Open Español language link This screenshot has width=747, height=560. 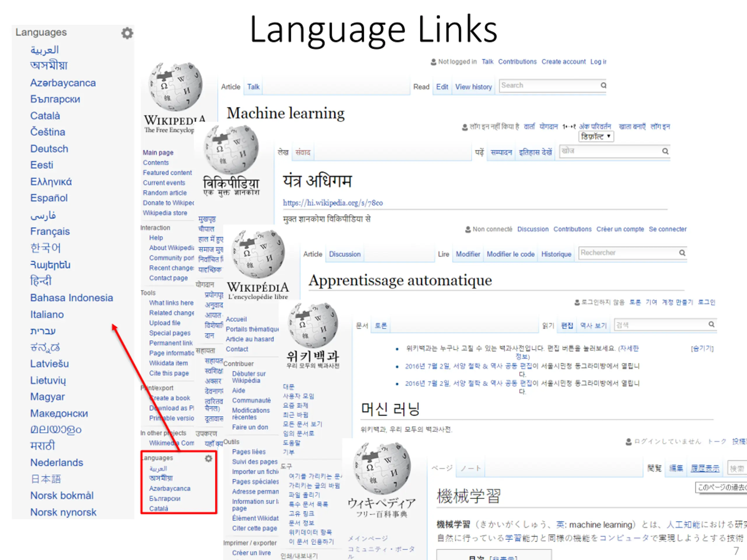coord(49,198)
